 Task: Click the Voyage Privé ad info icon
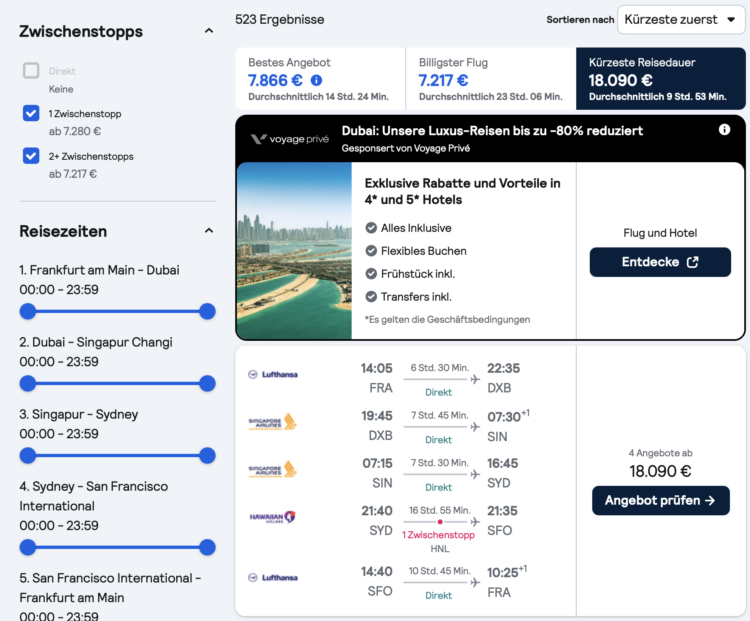[724, 130]
